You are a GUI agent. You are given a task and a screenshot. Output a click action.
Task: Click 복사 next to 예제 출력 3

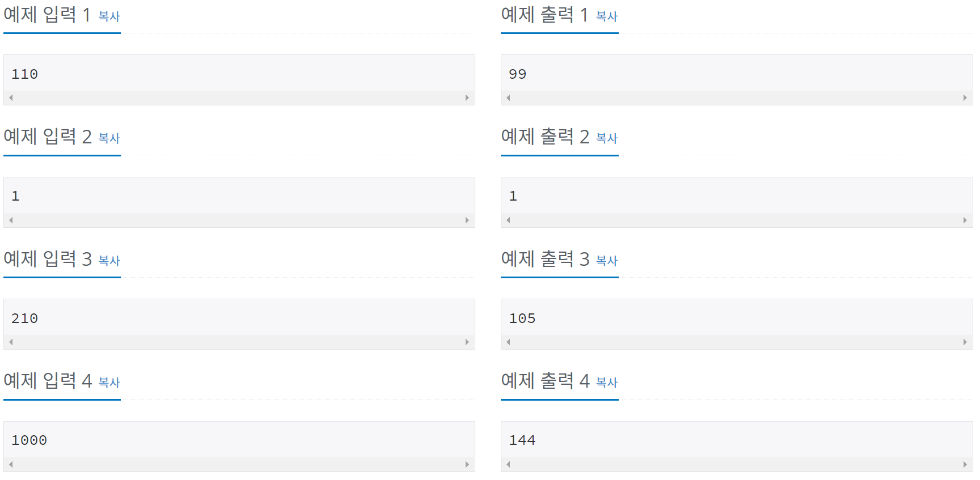point(607,261)
